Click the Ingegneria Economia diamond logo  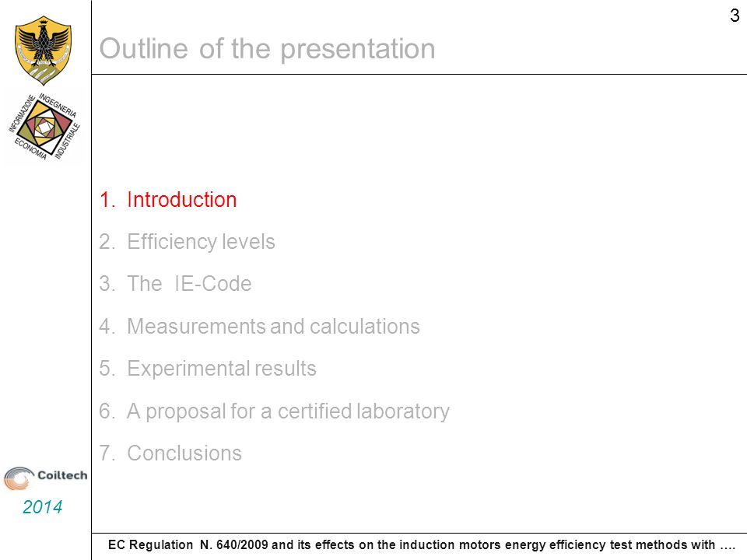pyautogui.click(x=44, y=127)
